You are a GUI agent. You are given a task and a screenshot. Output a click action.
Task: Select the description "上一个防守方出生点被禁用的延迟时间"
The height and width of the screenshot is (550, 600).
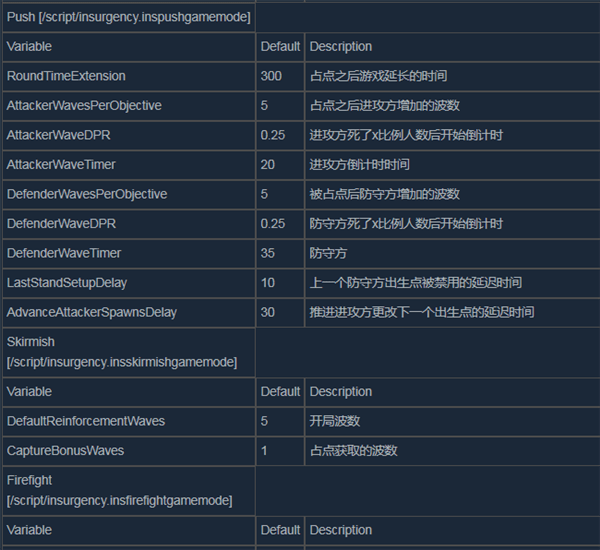click(416, 283)
